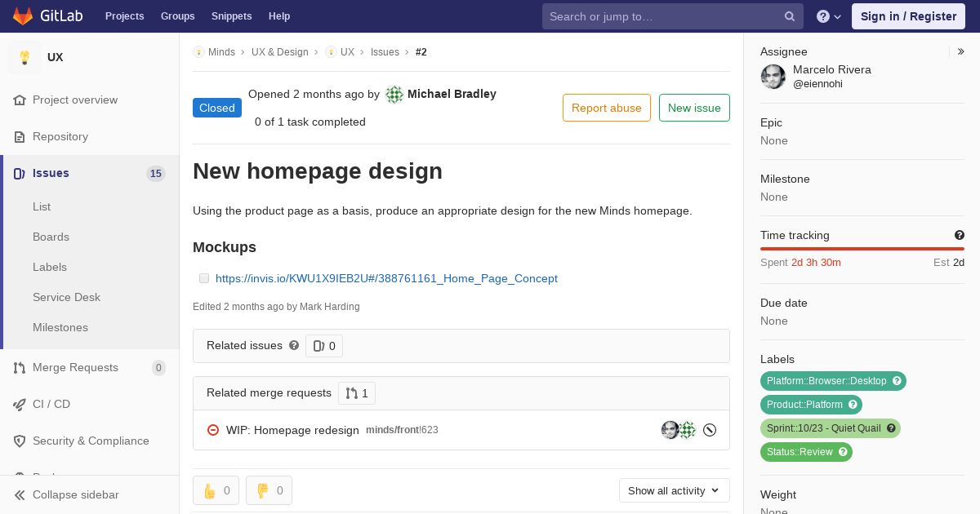Click Minds in the breadcrumb

[x=221, y=52]
